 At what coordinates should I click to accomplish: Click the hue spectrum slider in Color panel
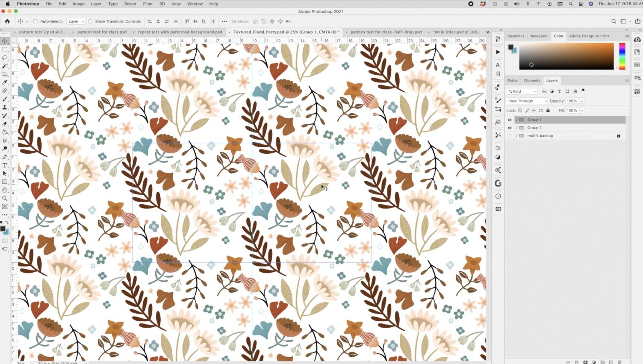(622, 56)
